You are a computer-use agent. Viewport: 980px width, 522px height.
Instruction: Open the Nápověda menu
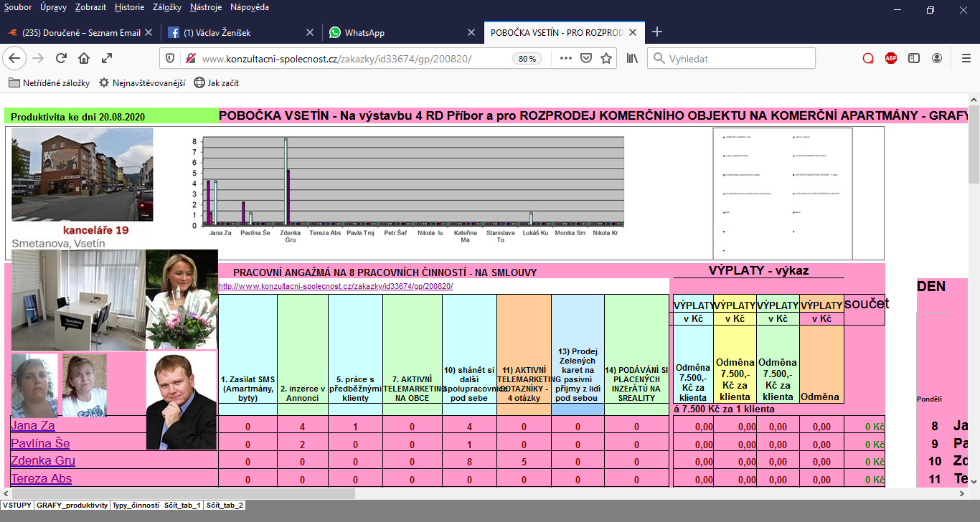pyautogui.click(x=250, y=7)
